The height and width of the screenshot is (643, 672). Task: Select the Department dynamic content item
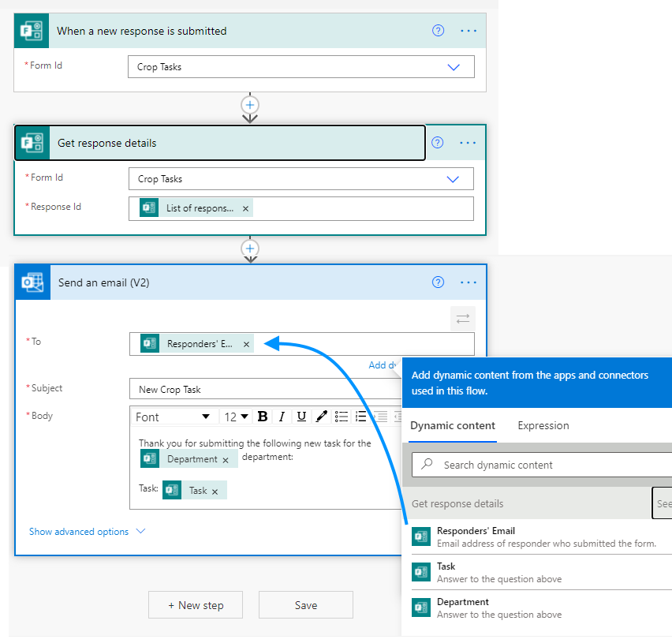[540, 607]
